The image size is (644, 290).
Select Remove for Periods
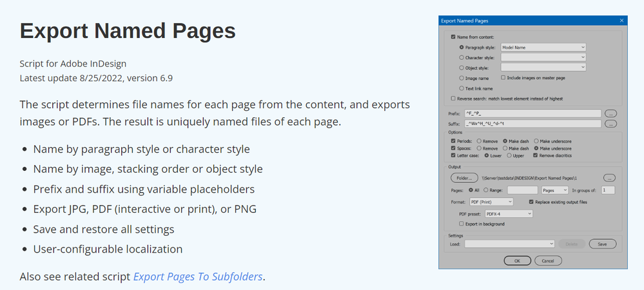point(480,141)
